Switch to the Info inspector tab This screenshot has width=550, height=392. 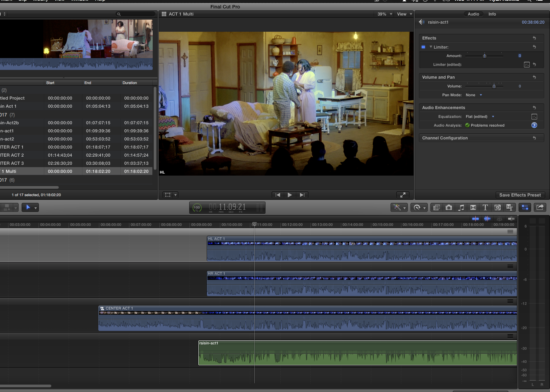pyautogui.click(x=492, y=14)
